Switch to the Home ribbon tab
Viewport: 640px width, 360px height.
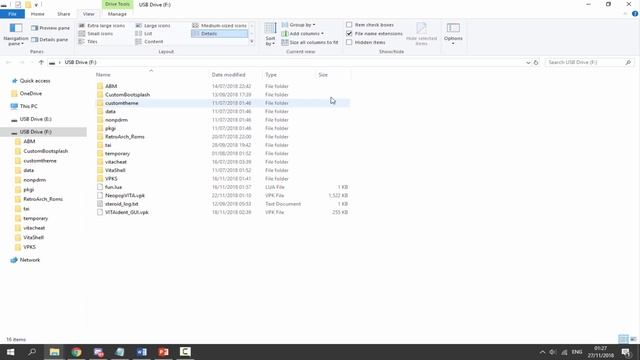pyautogui.click(x=38, y=14)
